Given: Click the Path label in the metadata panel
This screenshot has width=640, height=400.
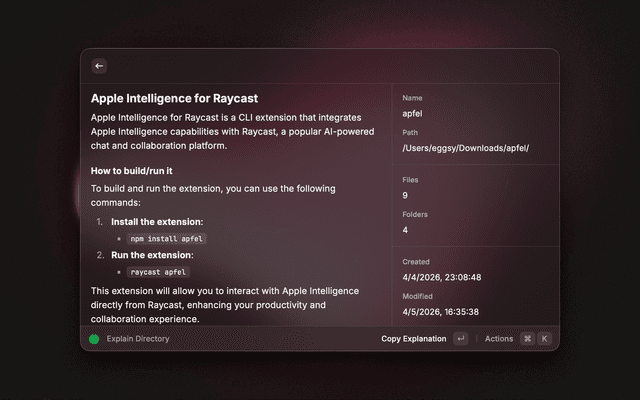Looking at the screenshot, I should point(410,133).
